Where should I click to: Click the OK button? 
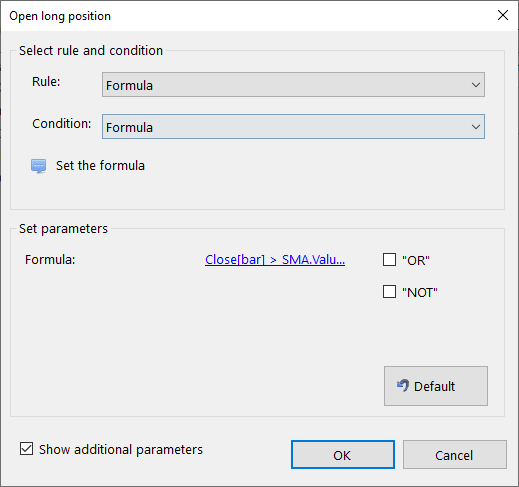pyautogui.click(x=343, y=455)
